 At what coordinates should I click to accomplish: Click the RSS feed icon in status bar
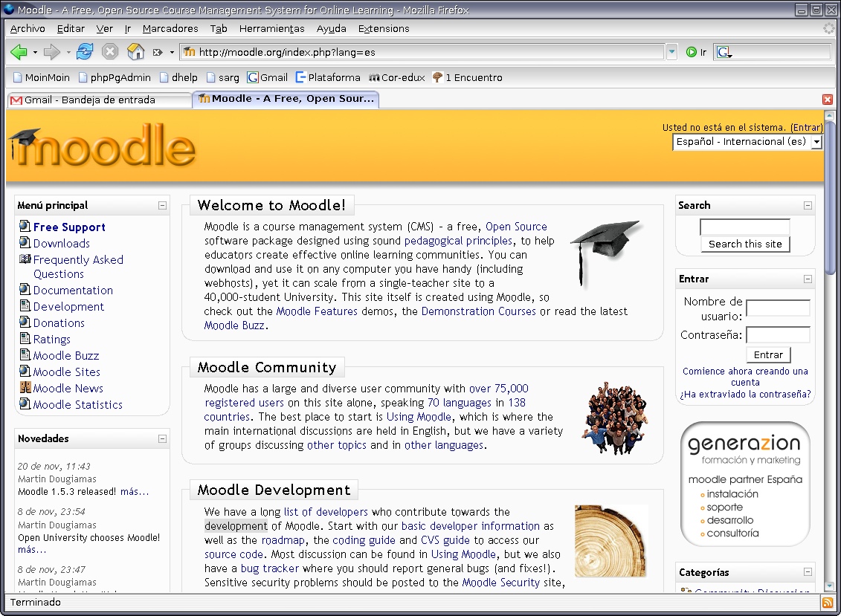click(x=828, y=603)
